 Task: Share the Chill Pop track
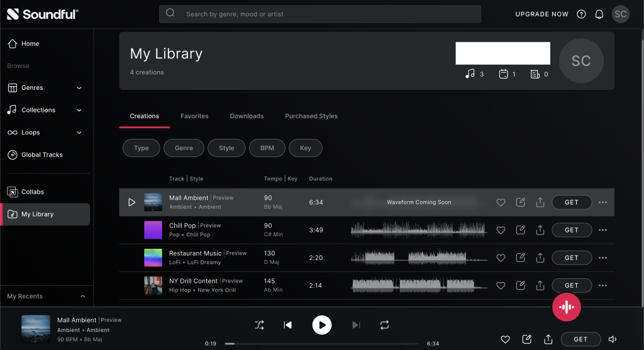point(540,230)
